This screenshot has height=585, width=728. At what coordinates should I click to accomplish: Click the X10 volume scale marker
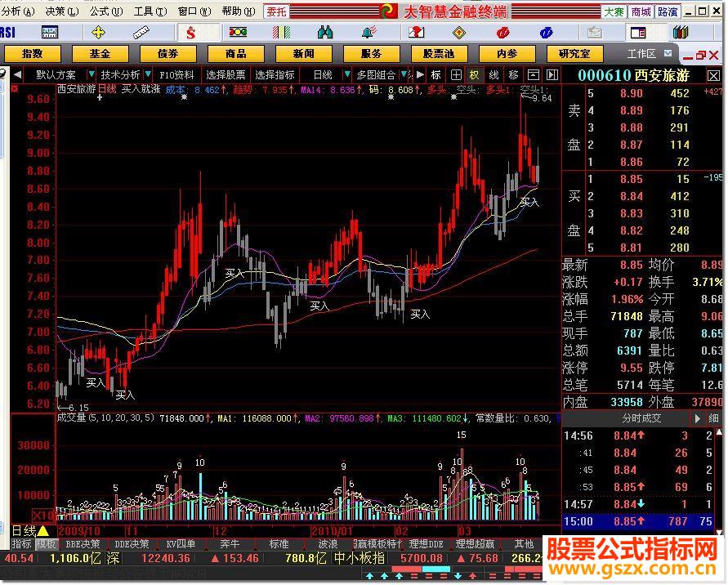[x=44, y=516]
